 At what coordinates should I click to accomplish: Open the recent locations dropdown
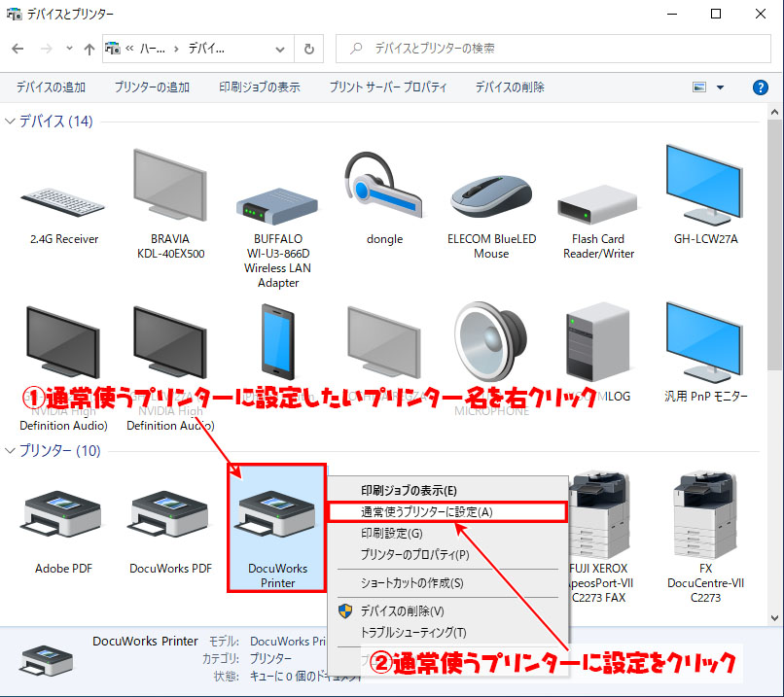pyautogui.click(x=69, y=49)
